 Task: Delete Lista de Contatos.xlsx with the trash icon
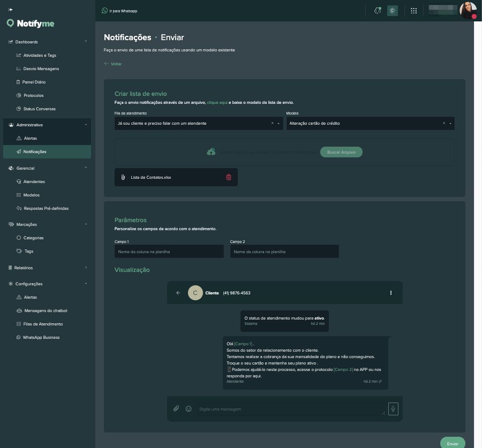[229, 177]
